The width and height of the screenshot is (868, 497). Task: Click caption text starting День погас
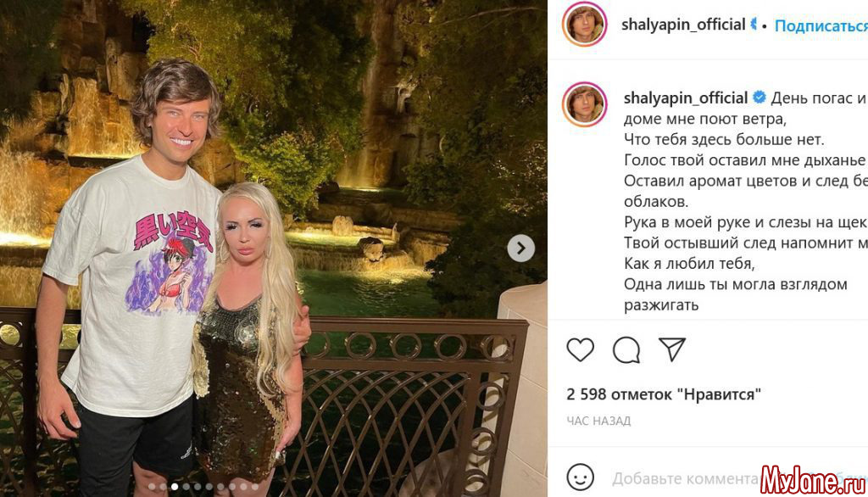tap(745, 201)
